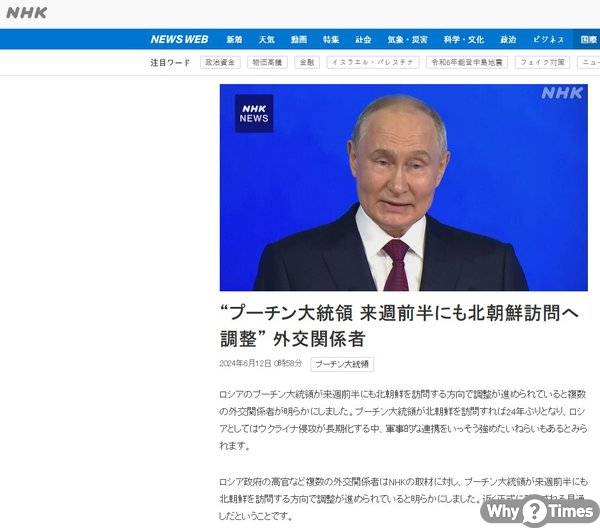Select the 特集 nav item

[x=331, y=39]
